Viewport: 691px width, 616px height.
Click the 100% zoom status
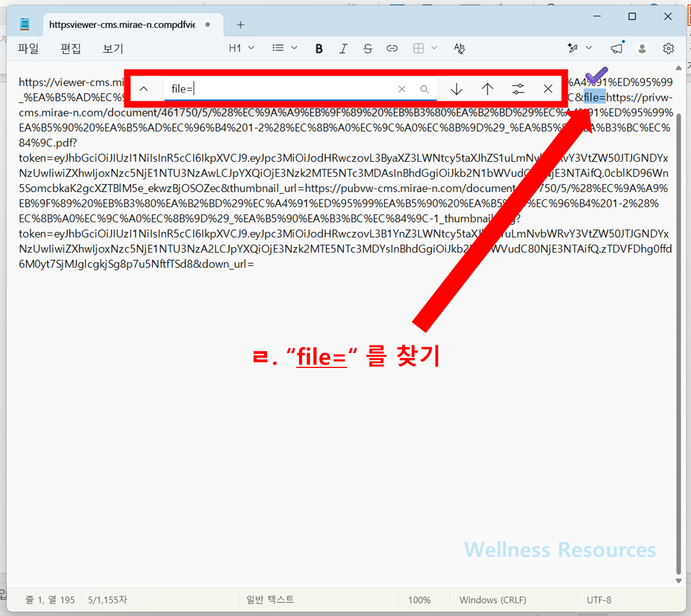click(419, 600)
